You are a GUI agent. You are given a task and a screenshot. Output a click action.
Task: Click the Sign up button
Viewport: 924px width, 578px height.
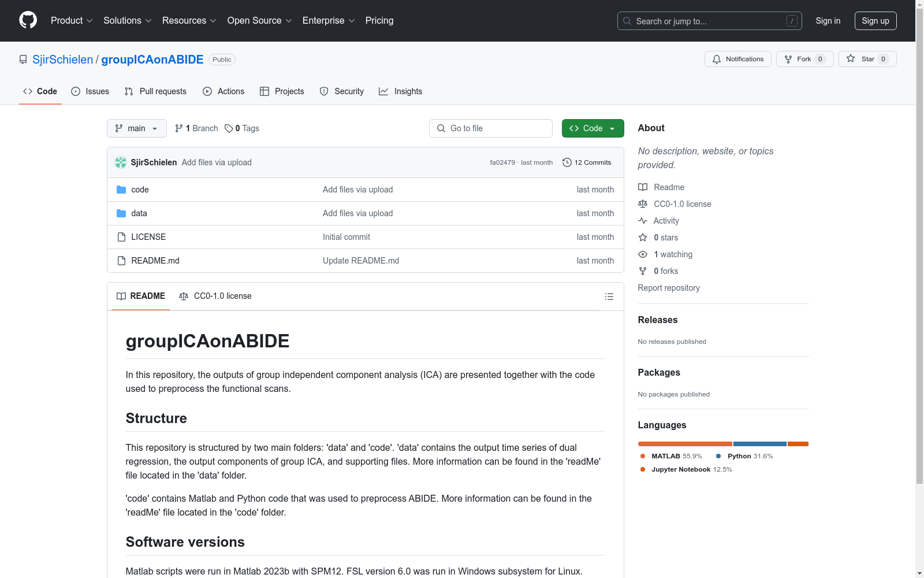click(x=875, y=21)
